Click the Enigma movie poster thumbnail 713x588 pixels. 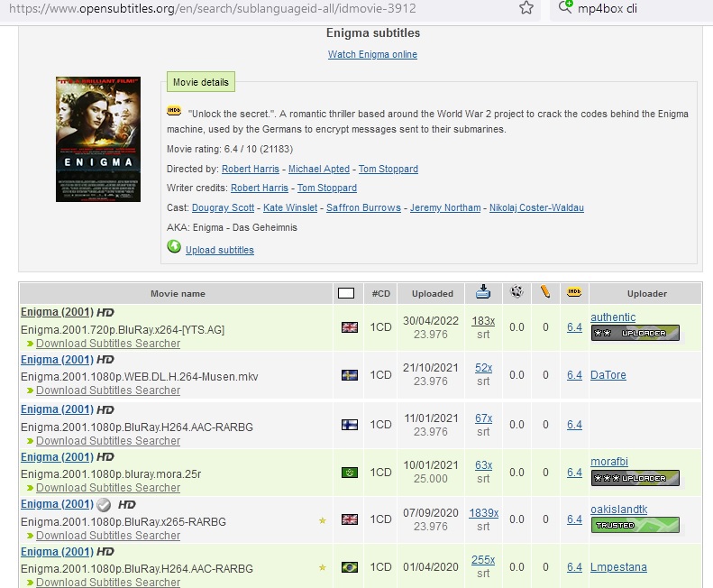coord(98,139)
